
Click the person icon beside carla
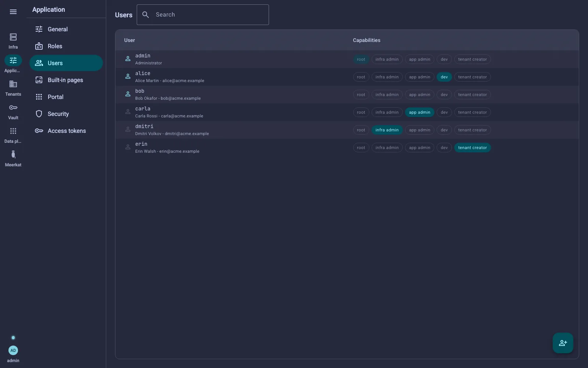pos(128,112)
